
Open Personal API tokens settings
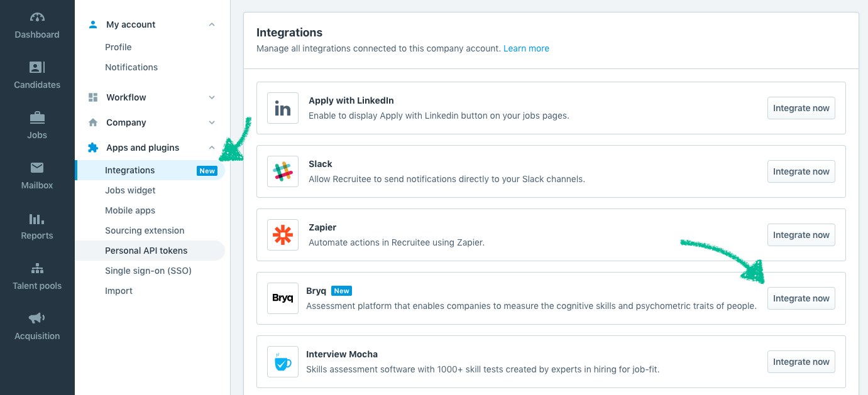(146, 251)
